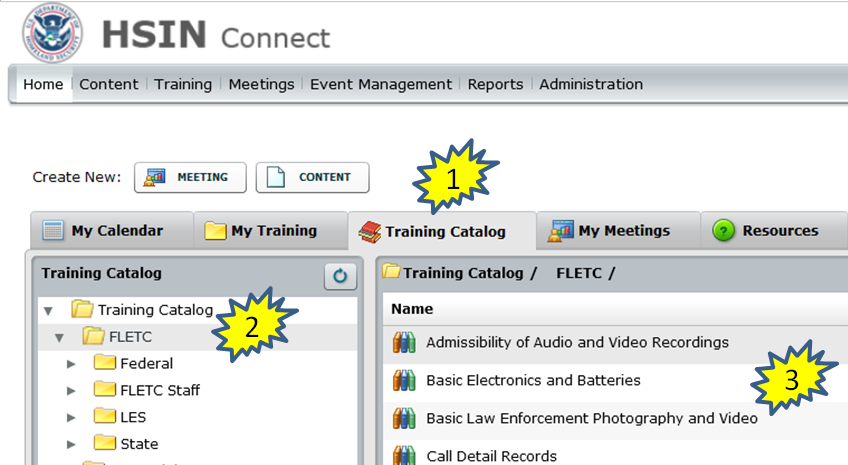The height and width of the screenshot is (465, 848).
Task: Expand the Federal folder
Action: [x=71, y=364]
